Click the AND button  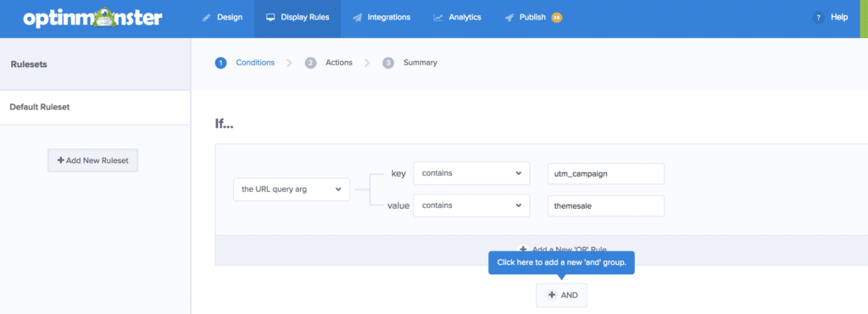(x=561, y=295)
